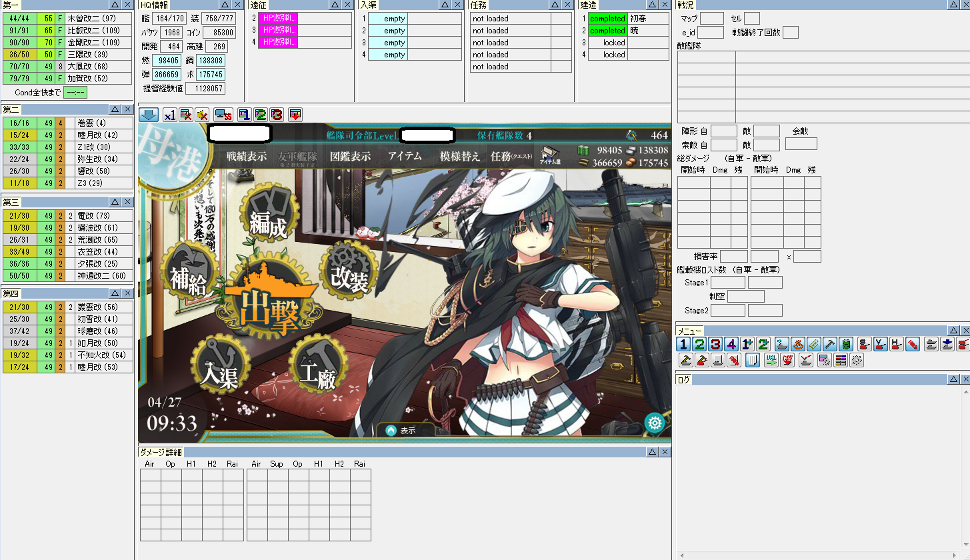
Task: Click the colored grid table icon in メニュー
Action: point(841,360)
